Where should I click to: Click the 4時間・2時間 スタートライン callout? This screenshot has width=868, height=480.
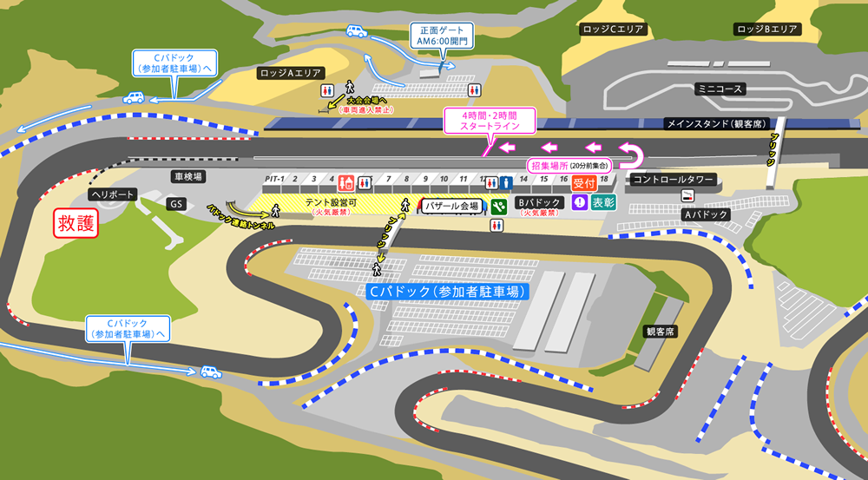click(491, 121)
